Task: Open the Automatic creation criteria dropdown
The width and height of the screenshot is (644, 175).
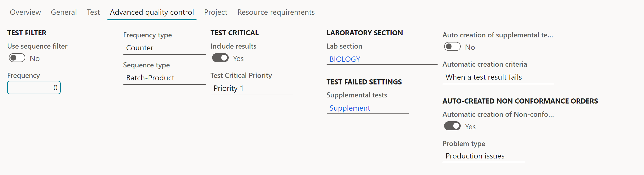Action: coord(498,77)
